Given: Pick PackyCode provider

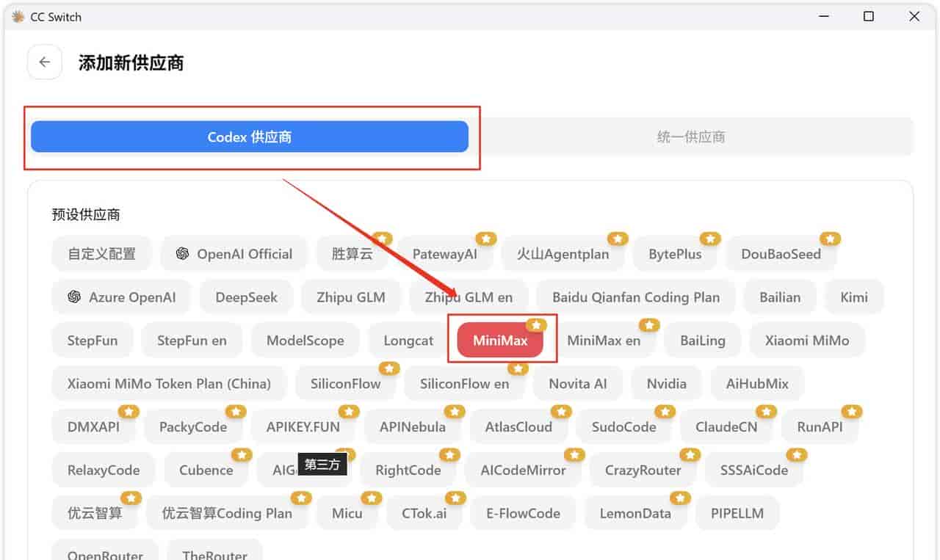Looking at the screenshot, I should [x=193, y=426].
